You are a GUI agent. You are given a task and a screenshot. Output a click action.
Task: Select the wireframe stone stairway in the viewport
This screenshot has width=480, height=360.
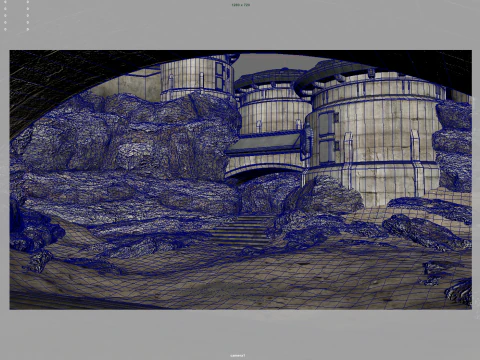242,231
